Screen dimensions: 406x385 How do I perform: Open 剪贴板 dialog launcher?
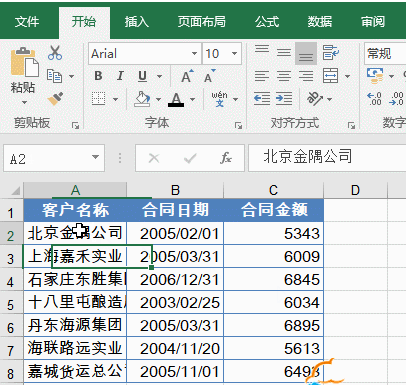pyautogui.click(x=76, y=126)
